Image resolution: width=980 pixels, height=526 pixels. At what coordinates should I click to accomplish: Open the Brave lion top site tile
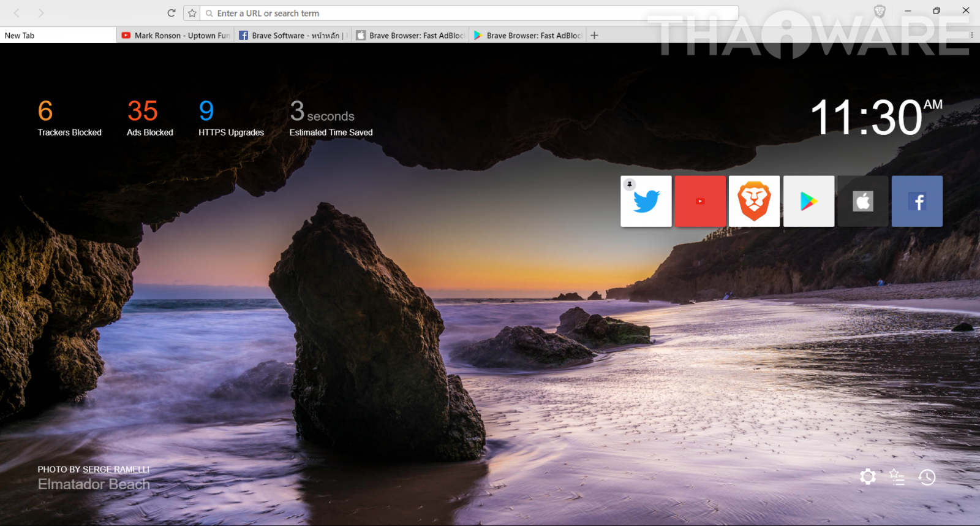tap(755, 201)
